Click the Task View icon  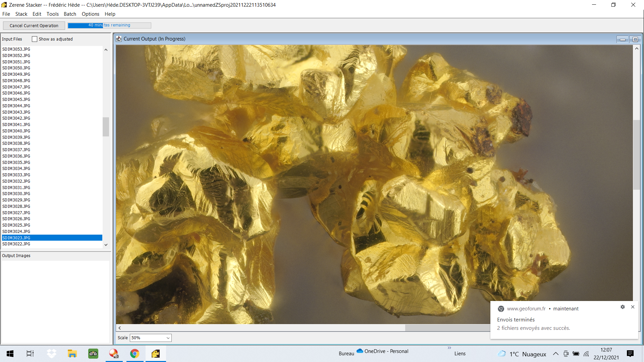[x=30, y=354]
